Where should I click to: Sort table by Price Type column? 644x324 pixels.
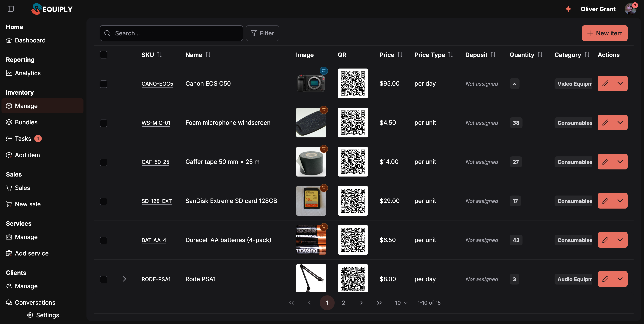tap(451, 54)
